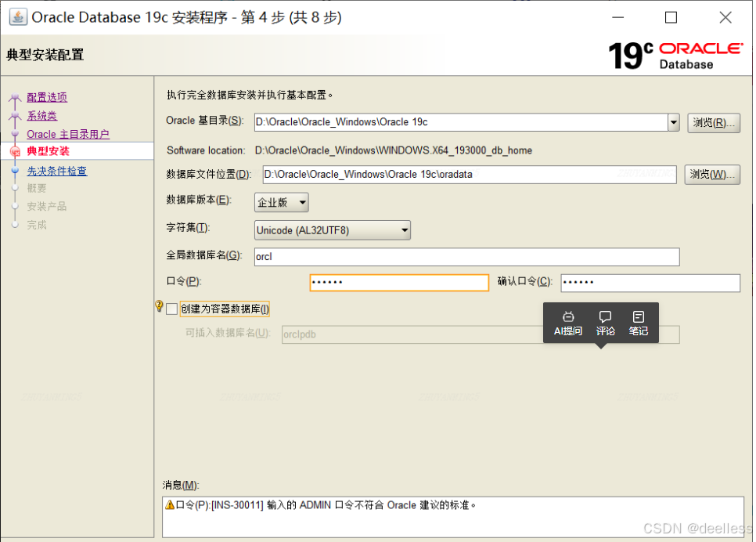The image size is (756, 542).
Task: Close the Oracle installer window
Action: pos(725,17)
